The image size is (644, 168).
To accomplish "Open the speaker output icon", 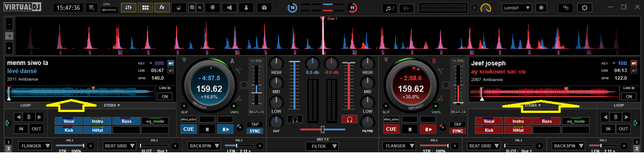I will pyautogui.click(x=229, y=8).
